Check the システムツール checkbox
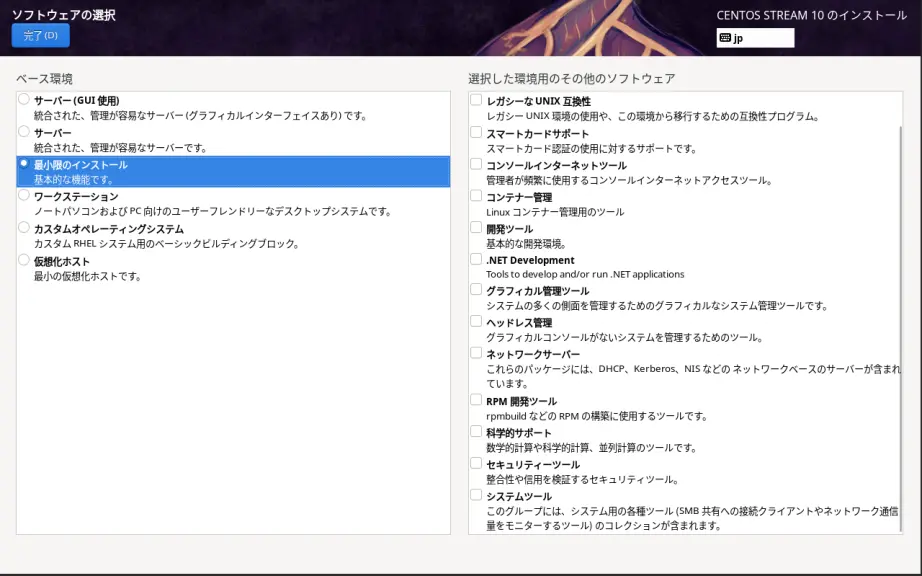The height and width of the screenshot is (576, 922). (476, 495)
